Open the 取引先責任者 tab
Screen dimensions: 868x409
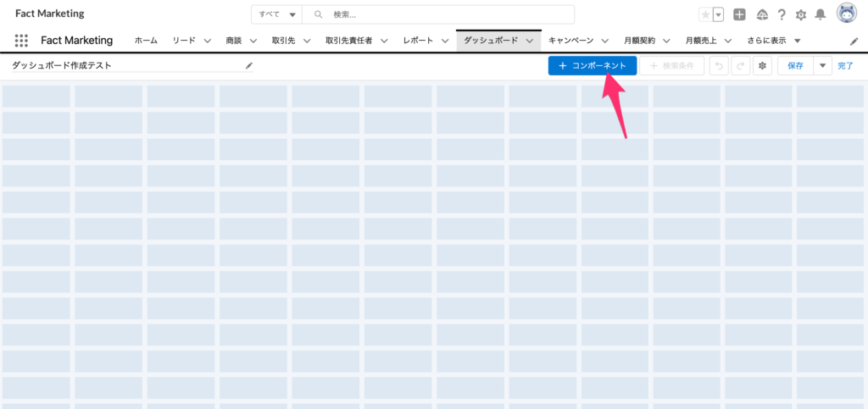[x=348, y=41]
